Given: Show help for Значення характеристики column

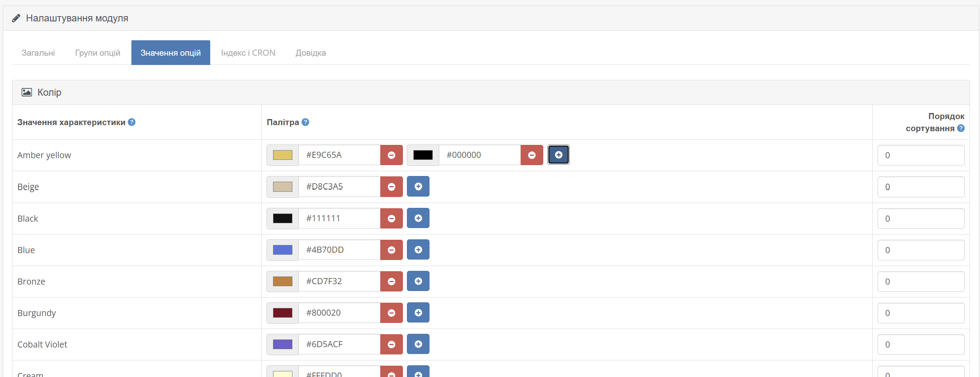Looking at the screenshot, I should tap(131, 122).
